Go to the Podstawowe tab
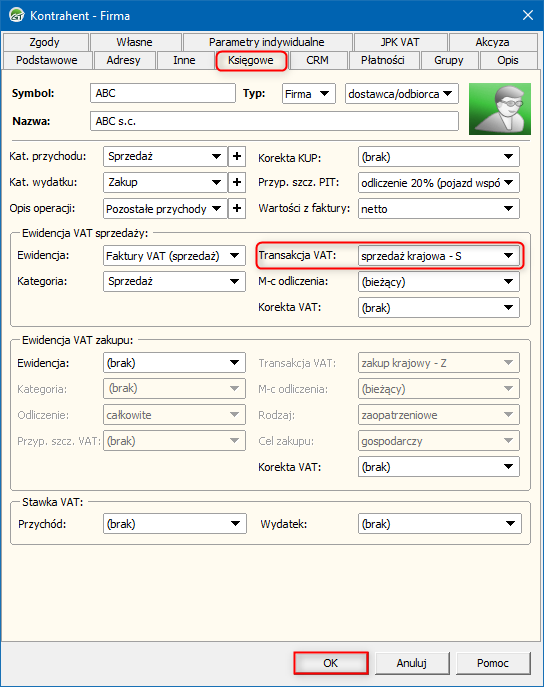 pyautogui.click(x=47, y=60)
